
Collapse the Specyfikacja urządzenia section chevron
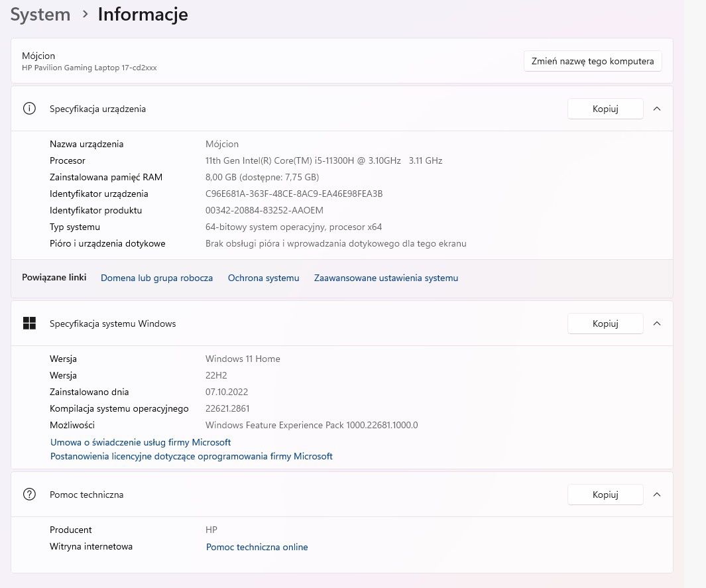coord(657,109)
